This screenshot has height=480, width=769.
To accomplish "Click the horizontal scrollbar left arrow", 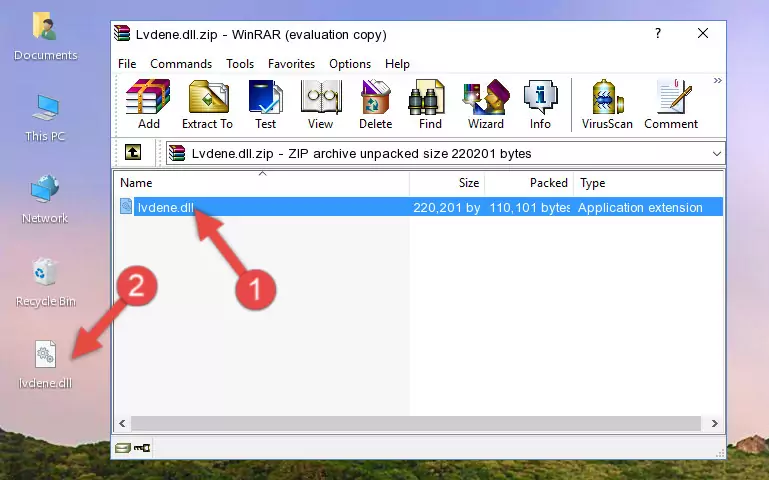I will coord(123,423).
